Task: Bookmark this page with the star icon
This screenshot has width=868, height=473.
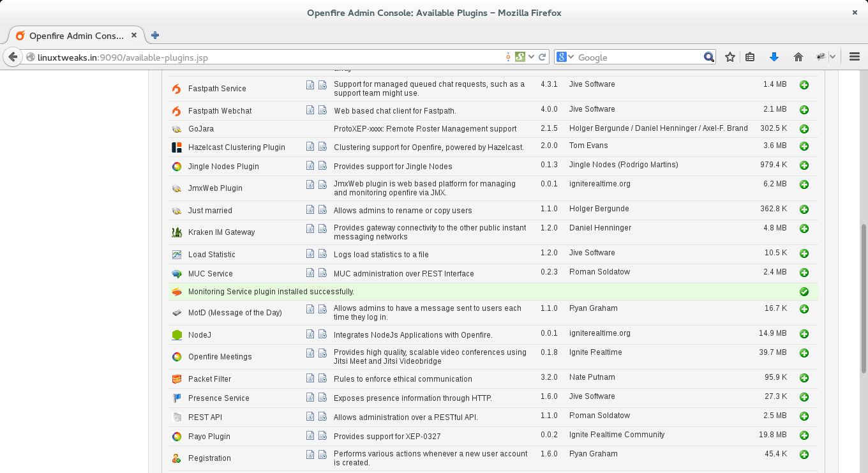Action: (730, 57)
